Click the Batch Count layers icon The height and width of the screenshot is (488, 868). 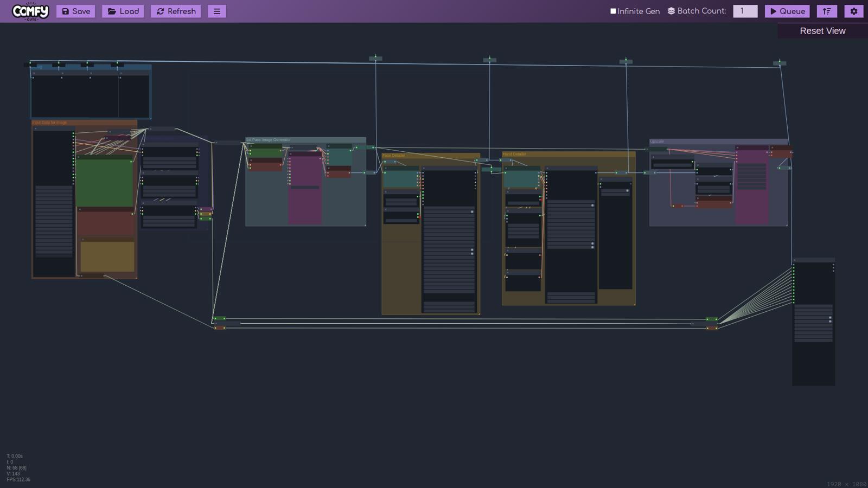pos(671,11)
